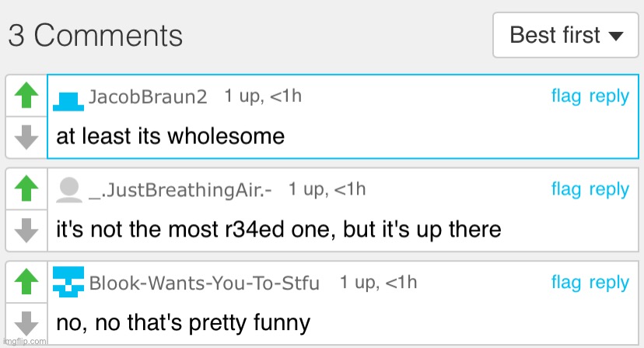Downvote 'no, no that's pretty funny' comment
644x348 pixels.
coord(26,323)
